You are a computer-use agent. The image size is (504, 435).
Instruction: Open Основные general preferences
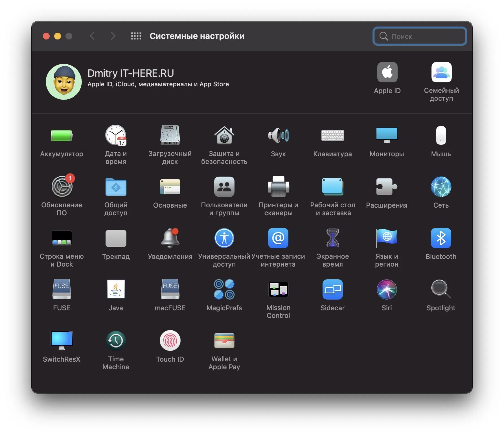[x=170, y=187]
